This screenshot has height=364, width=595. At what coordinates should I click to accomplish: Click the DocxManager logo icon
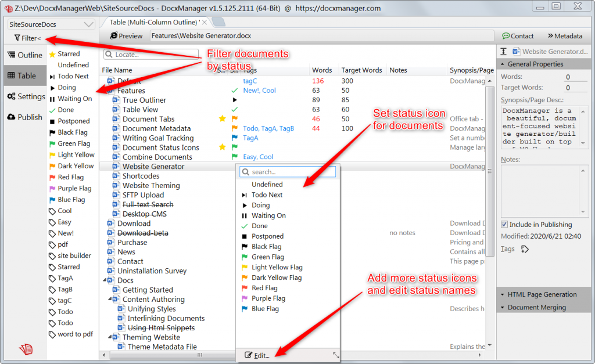(26, 349)
